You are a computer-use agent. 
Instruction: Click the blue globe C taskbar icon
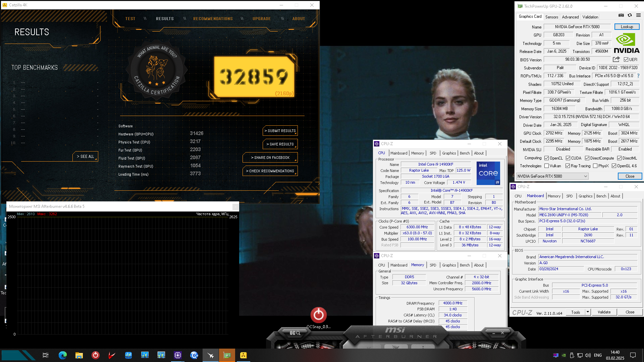click(194, 355)
